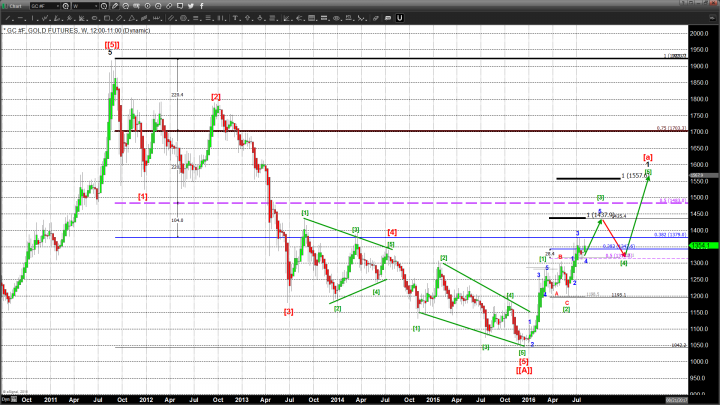720x405 pixels.
Task: Click the 1557.9 price target level line
Action: point(587,178)
